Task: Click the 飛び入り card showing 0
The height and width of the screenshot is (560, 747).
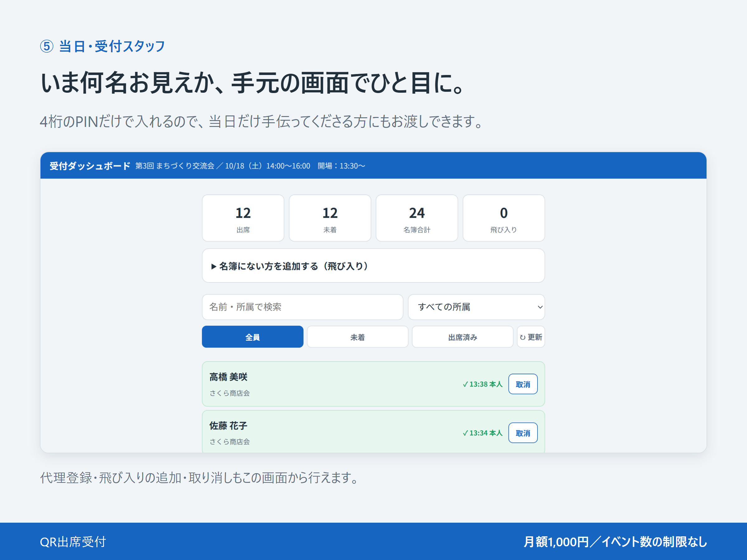Action: pyautogui.click(x=504, y=218)
